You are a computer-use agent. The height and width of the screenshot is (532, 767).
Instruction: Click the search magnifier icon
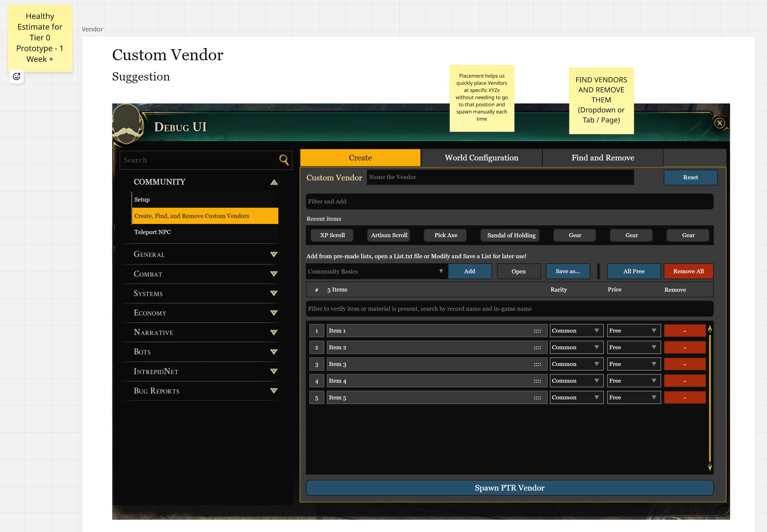[284, 160]
